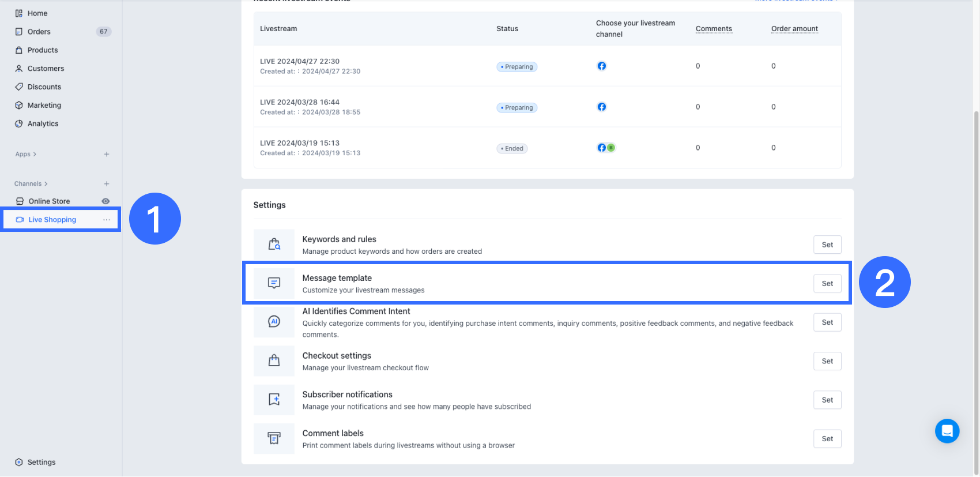Open the support chat bubble widget
This screenshot has height=477, width=980.
[x=947, y=431]
